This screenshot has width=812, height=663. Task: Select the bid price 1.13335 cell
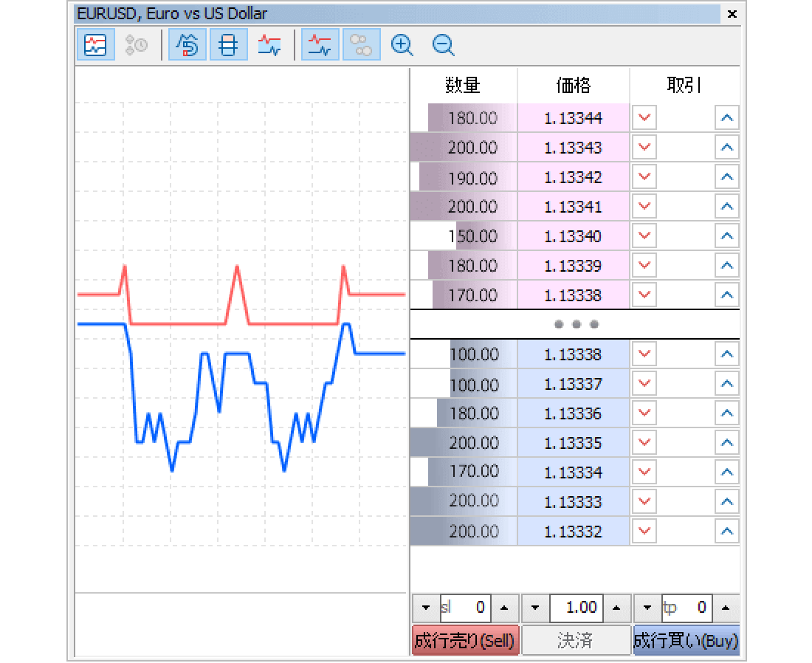(x=574, y=443)
